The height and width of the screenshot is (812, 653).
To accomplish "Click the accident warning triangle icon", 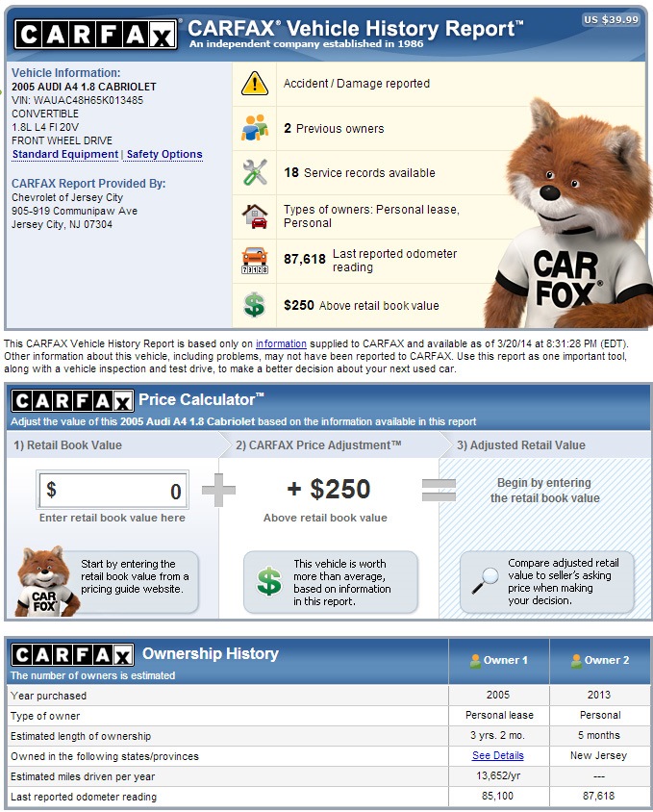I will pyautogui.click(x=254, y=84).
